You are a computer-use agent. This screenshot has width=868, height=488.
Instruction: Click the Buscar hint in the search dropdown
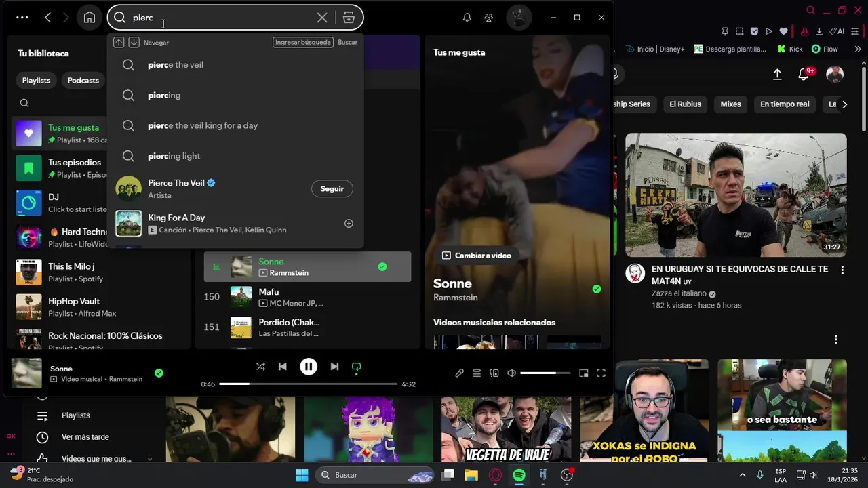coord(347,42)
